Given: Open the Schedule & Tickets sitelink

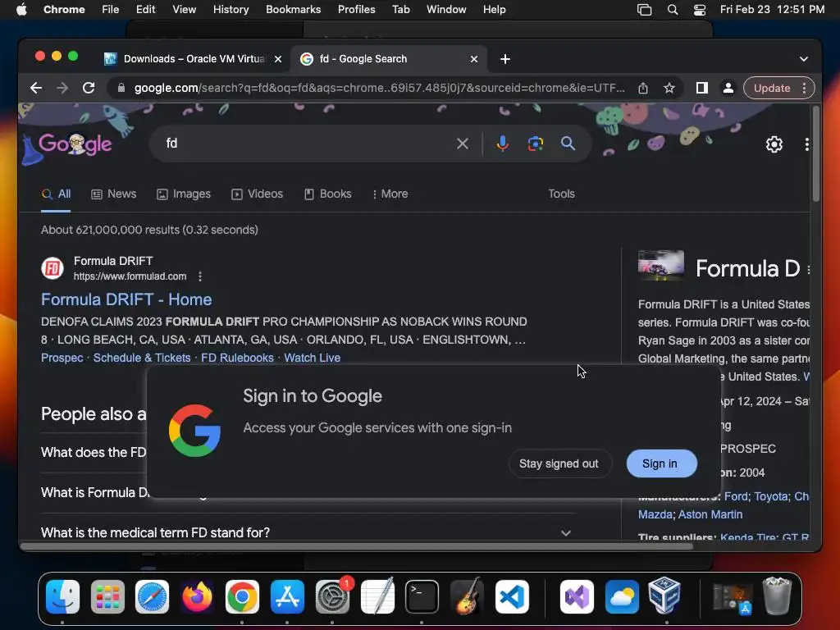Looking at the screenshot, I should coord(142,358).
